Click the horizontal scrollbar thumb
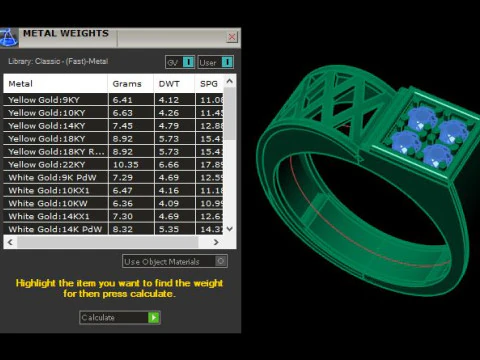The width and height of the screenshot is (480, 360). click(108, 242)
